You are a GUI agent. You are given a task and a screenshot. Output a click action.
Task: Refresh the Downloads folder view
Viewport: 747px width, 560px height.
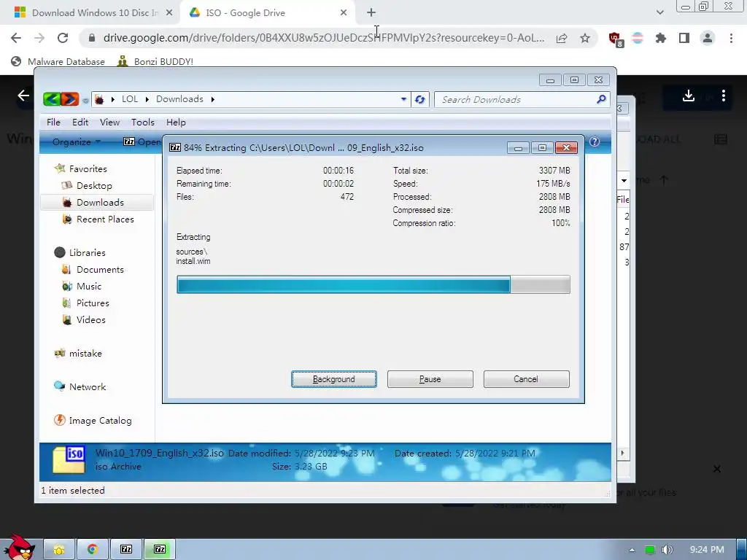pyautogui.click(x=419, y=99)
